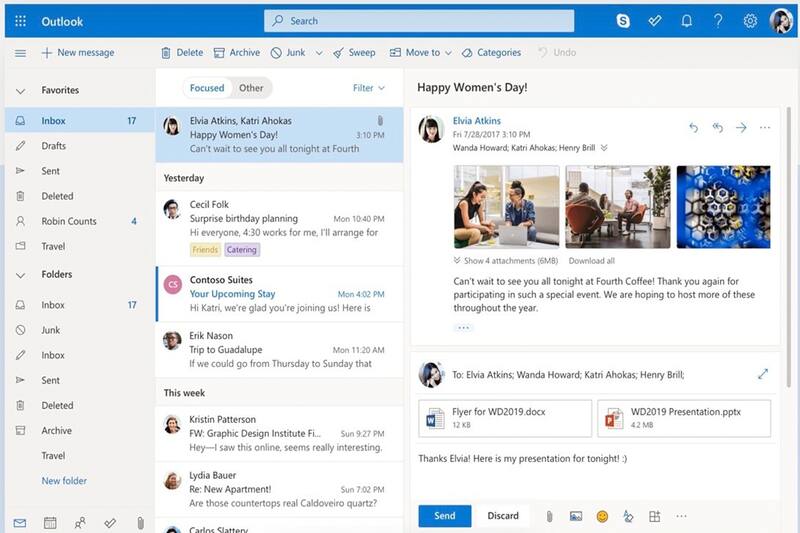Collapse the Favorites section

(x=21, y=91)
